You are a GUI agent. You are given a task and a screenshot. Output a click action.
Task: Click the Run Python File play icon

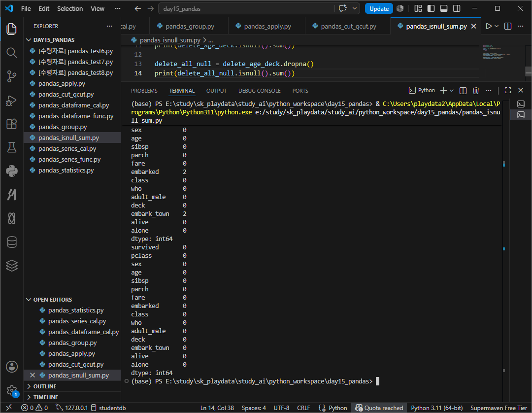point(488,26)
